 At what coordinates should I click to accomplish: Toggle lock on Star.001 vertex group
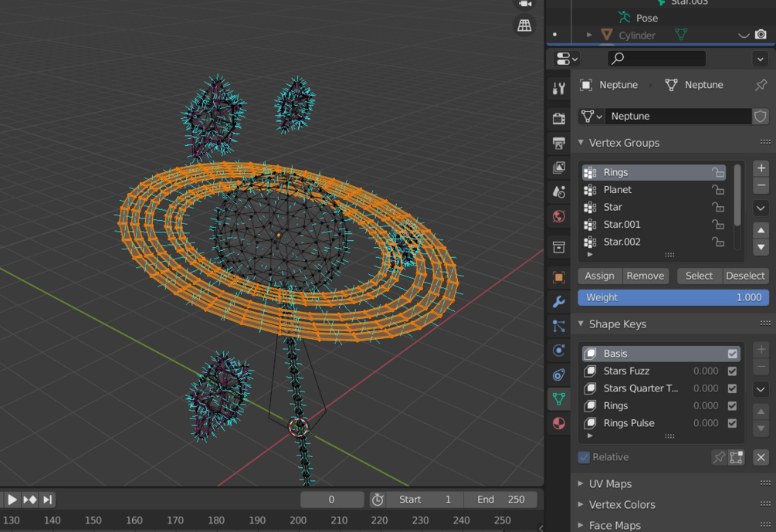coord(717,224)
